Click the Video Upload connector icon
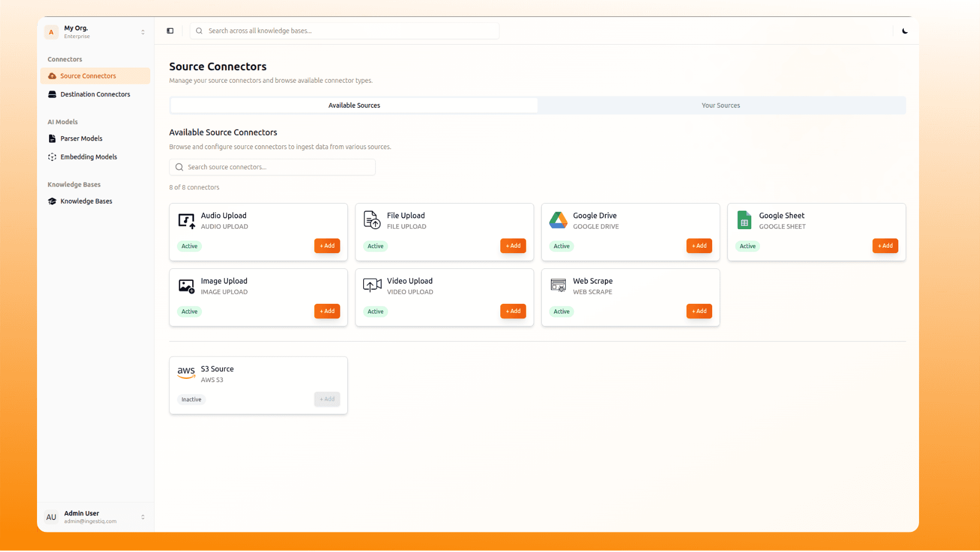Image resolution: width=980 pixels, height=552 pixels. tap(372, 285)
